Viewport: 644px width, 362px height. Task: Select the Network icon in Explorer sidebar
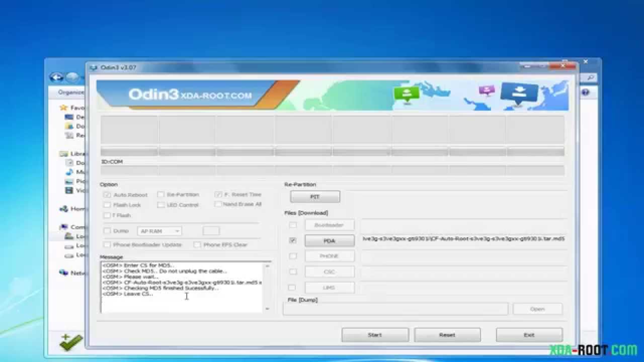click(x=63, y=273)
